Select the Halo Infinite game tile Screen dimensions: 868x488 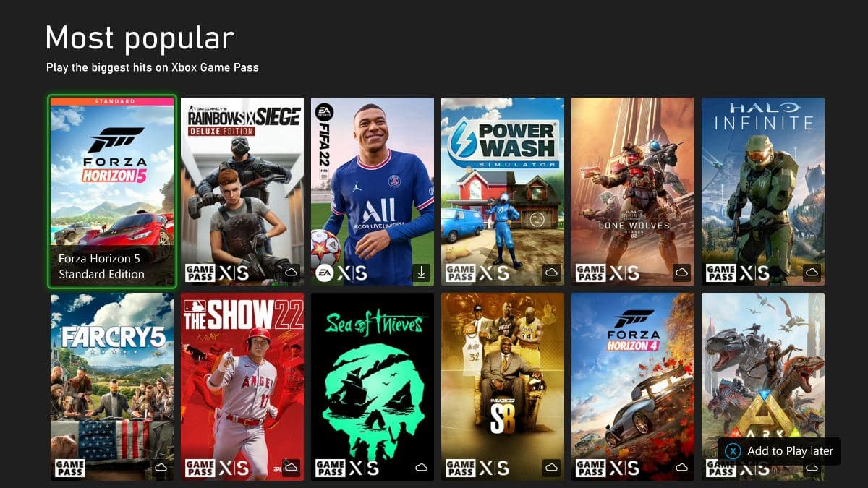[x=763, y=192]
